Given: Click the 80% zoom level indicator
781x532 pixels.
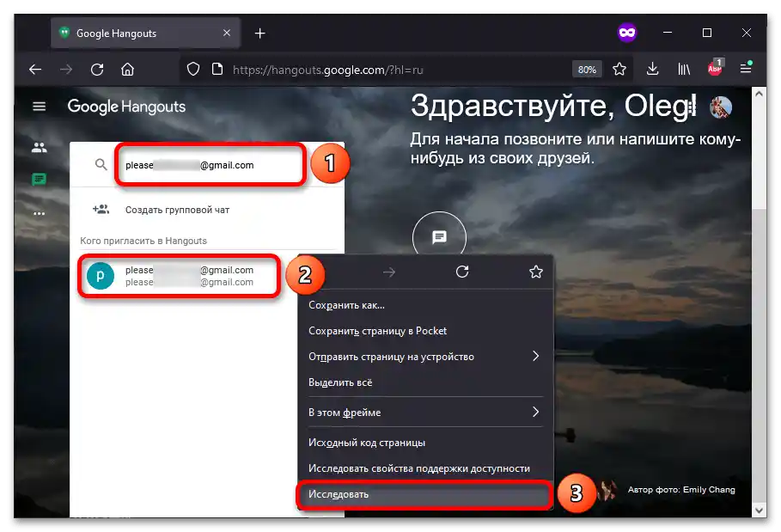Looking at the screenshot, I should point(587,70).
